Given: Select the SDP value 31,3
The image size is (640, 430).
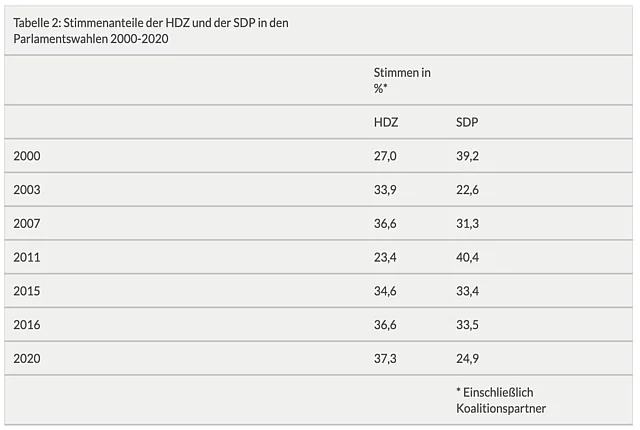Looking at the screenshot, I should [x=468, y=224].
